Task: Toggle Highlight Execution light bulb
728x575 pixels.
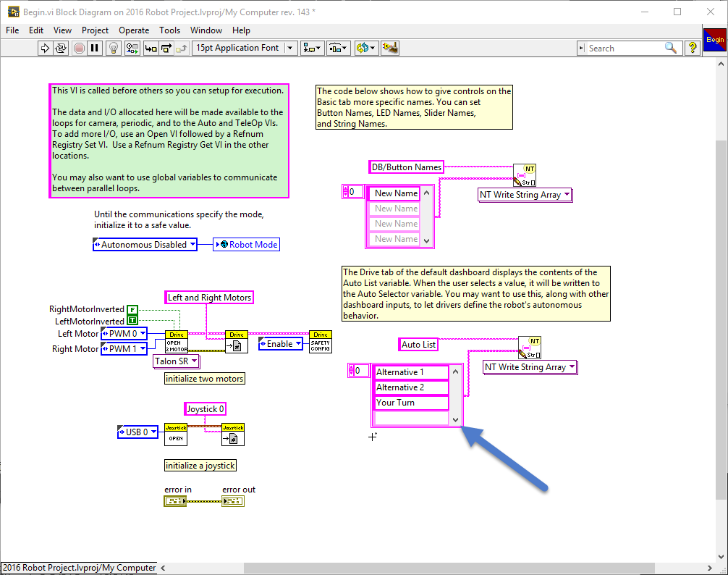Action: point(114,48)
